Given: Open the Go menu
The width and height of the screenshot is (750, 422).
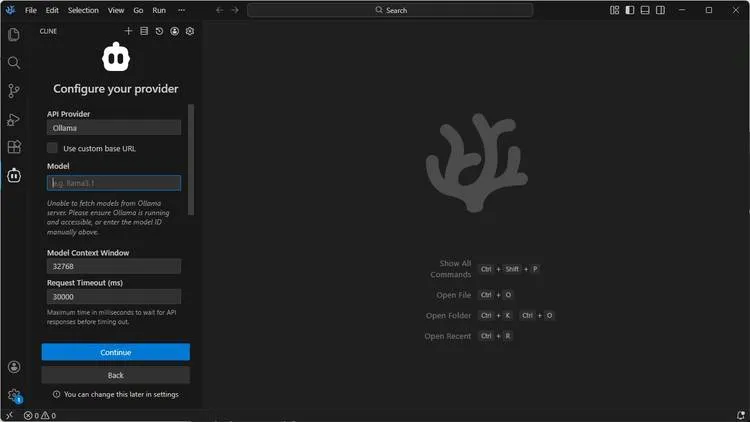Looking at the screenshot, I should 138,10.
